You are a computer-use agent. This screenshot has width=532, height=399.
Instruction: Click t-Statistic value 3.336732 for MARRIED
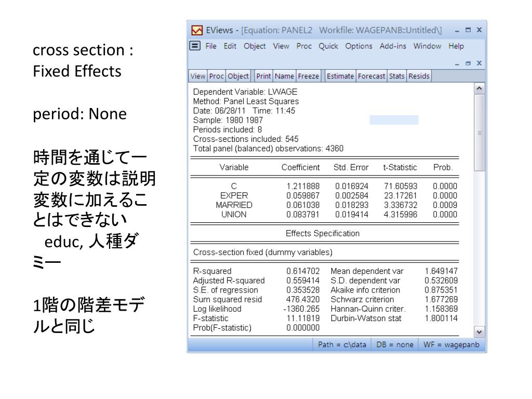tap(401, 205)
